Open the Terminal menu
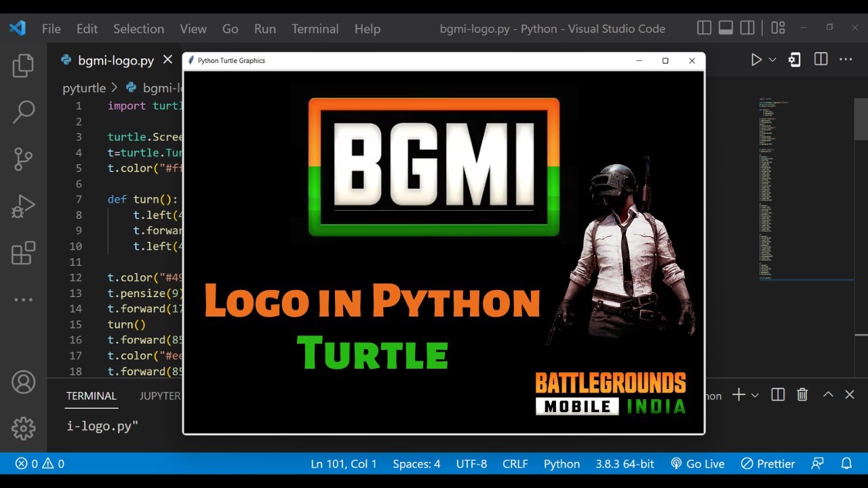 click(315, 28)
